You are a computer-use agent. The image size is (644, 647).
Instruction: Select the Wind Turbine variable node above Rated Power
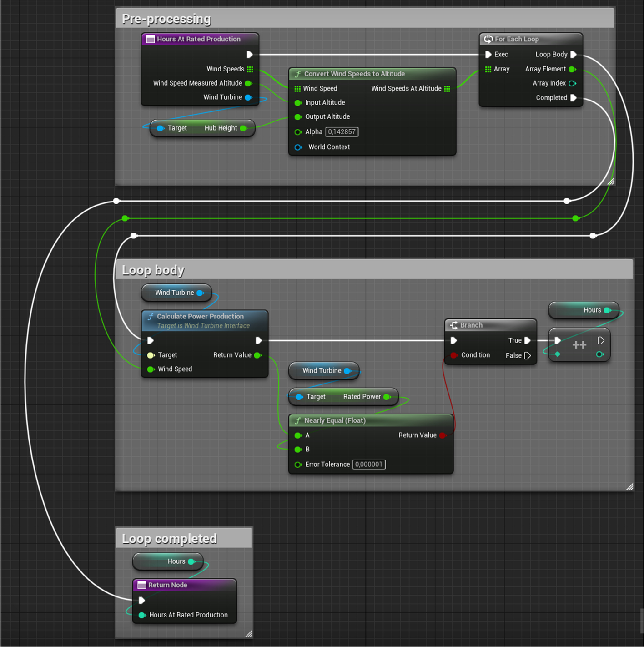click(x=324, y=371)
